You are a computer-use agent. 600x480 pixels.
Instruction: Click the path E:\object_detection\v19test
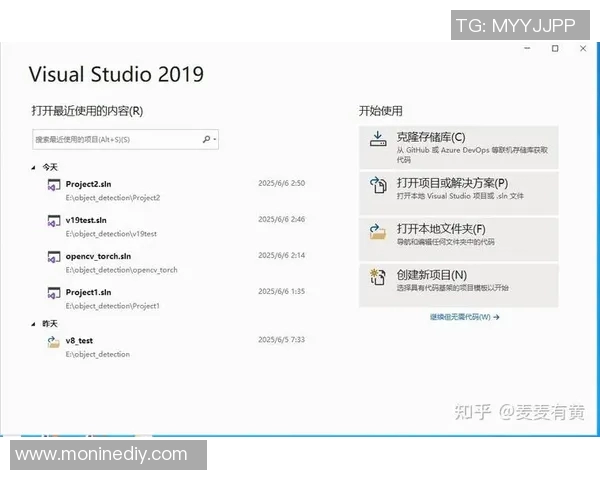[111, 234]
